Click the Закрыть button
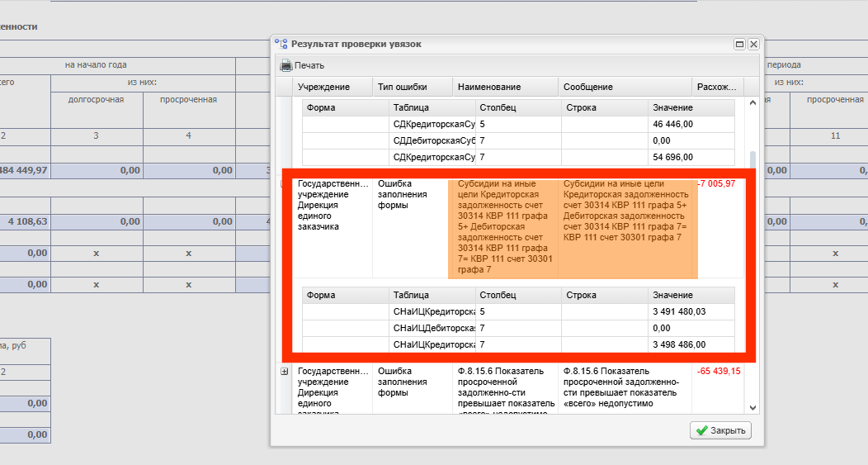Screen dimensions: 868x465 coord(720,430)
